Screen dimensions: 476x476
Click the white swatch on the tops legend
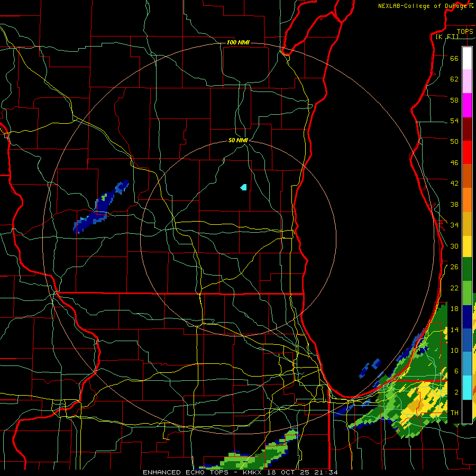467,58
